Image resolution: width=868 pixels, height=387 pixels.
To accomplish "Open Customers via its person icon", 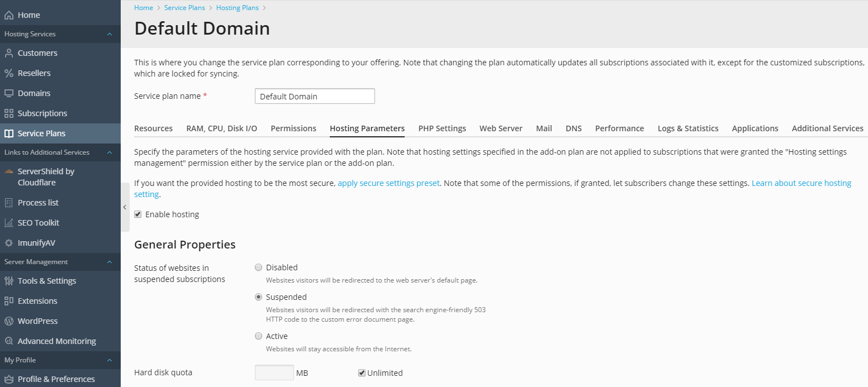I will (x=9, y=53).
